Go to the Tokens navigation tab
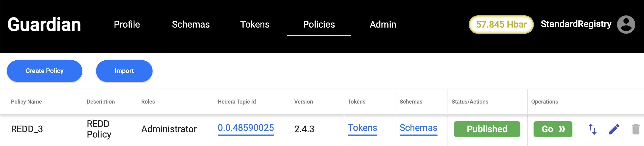Image resolution: width=644 pixels, height=146 pixels. point(255,24)
